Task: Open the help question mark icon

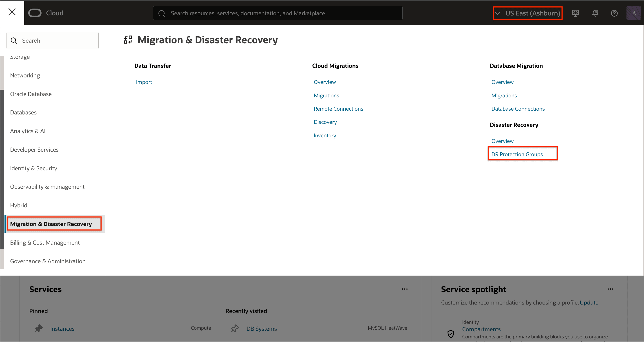Action: (x=614, y=13)
